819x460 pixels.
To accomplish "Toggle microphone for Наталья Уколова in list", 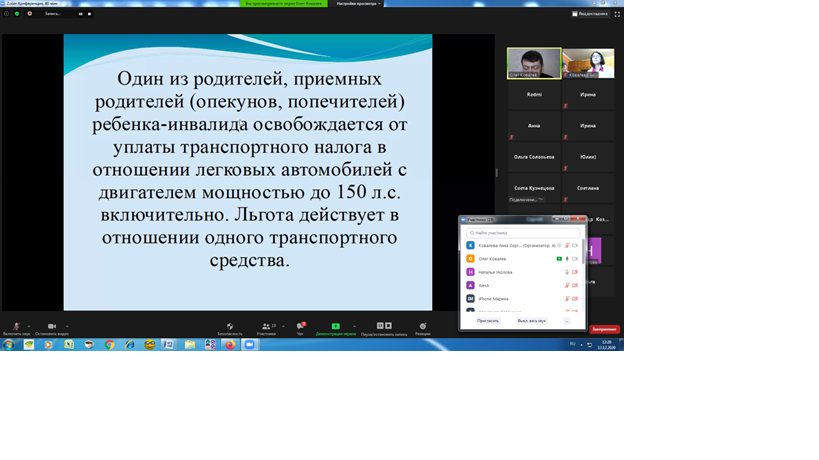I will click(566, 272).
